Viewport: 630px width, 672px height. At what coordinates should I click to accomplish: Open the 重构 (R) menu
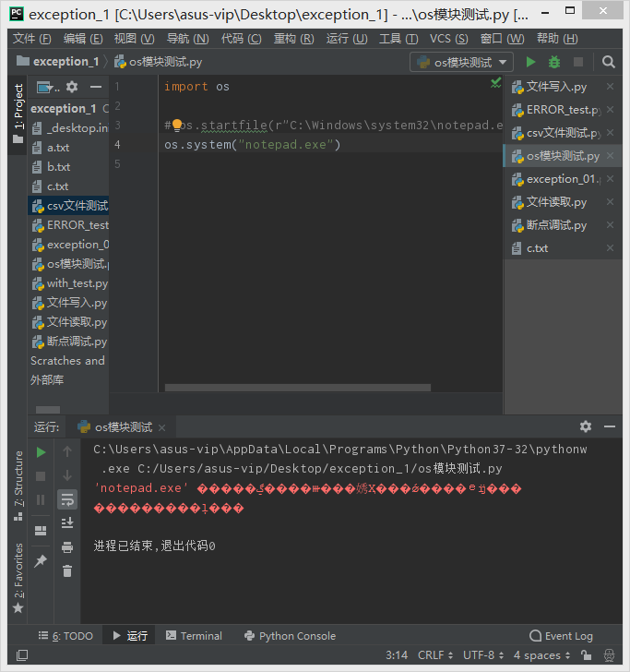[x=294, y=39]
